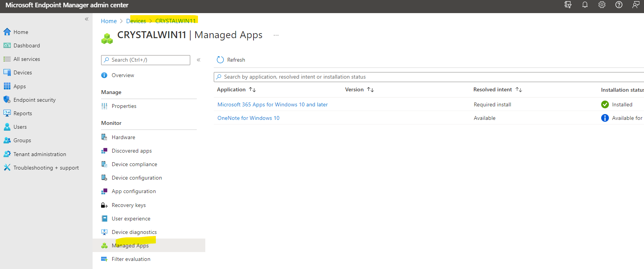Click the circular Refresh arrow icon
Screen dimensions: 644x269
click(x=220, y=60)
